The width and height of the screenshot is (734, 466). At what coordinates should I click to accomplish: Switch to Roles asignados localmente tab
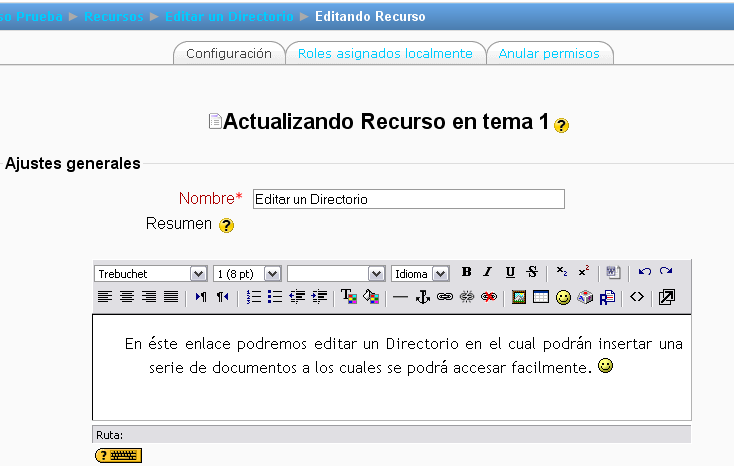click(x=385, y=54)
